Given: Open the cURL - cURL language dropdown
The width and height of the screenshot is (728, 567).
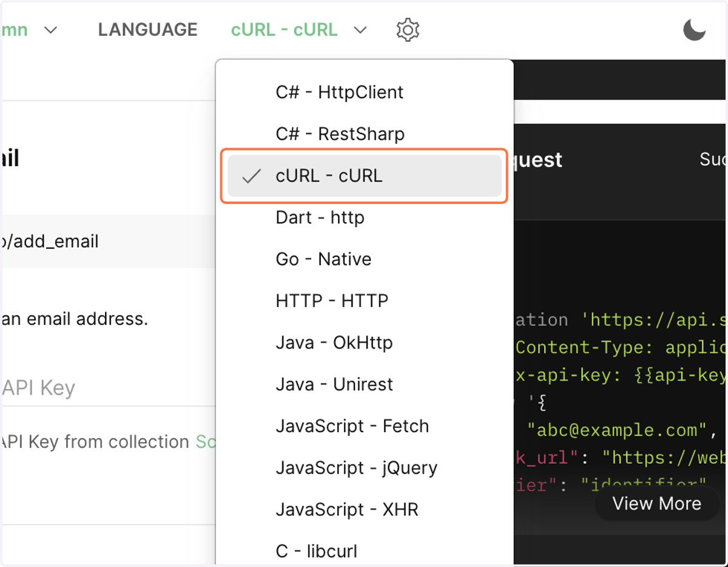Looking at the screenshot, I should coord(299,30).
